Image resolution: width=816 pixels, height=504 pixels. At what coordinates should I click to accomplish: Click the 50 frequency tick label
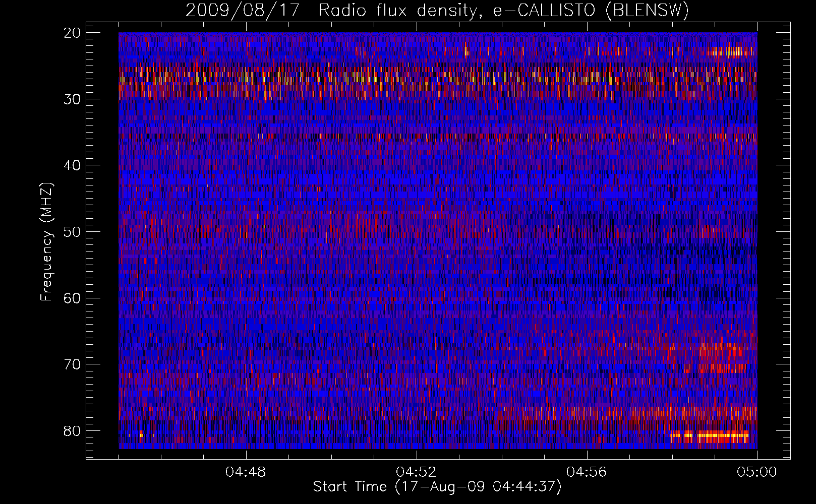tap(73, 232)
